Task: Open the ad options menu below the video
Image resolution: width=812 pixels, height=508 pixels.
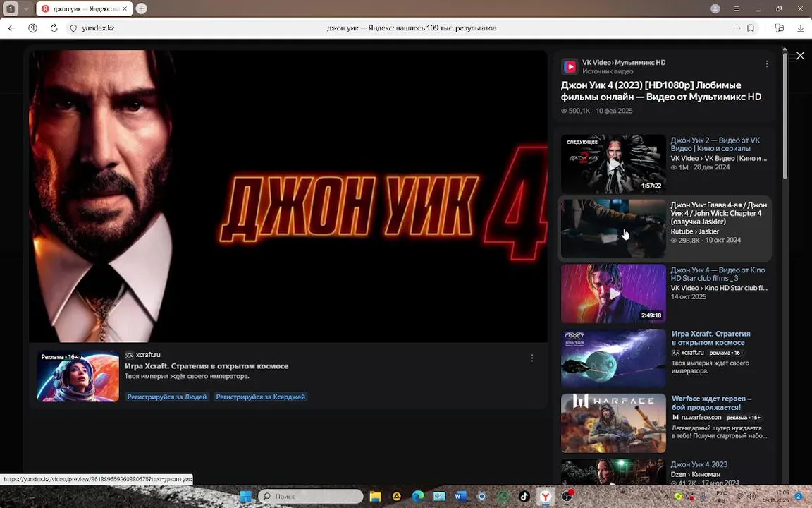Action: pyautogui.click(x=532, y=358)
